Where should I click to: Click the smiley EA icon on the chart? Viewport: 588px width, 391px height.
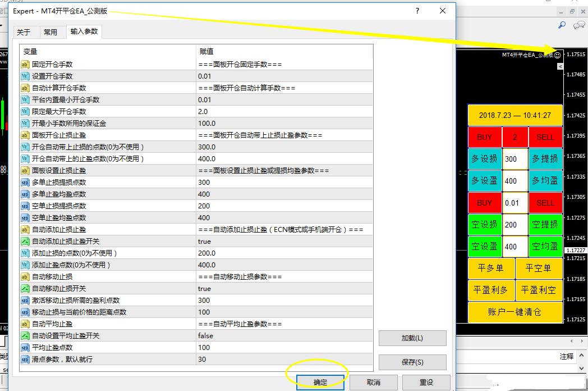[x=557, y=55]
